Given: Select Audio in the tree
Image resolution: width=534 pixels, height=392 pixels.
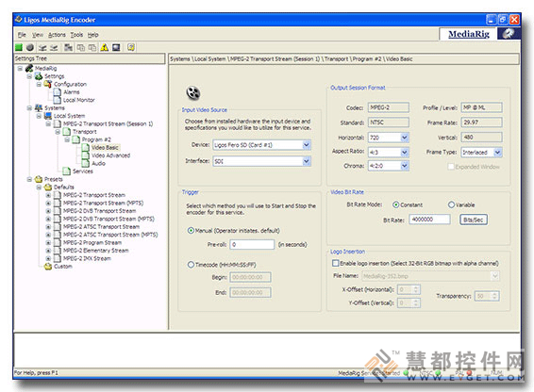Looking at the screenshot, I should point(98,163).
